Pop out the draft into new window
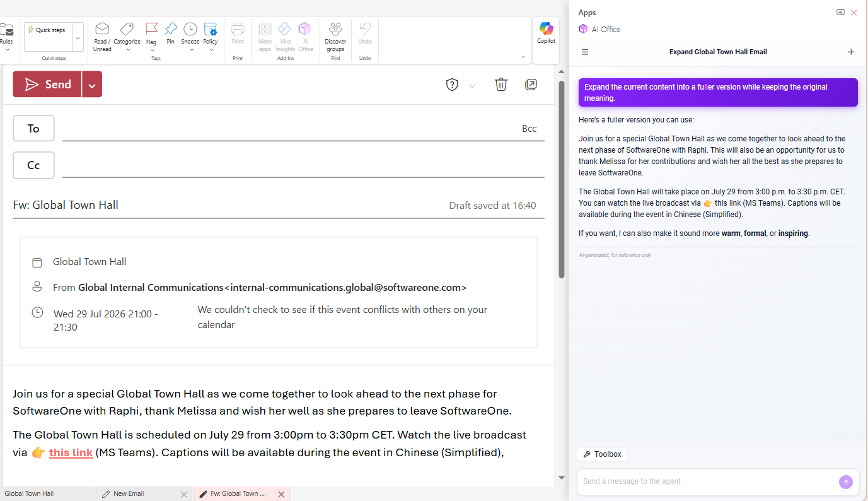This screenshot has height=501, width=868. tap(531, 85)
